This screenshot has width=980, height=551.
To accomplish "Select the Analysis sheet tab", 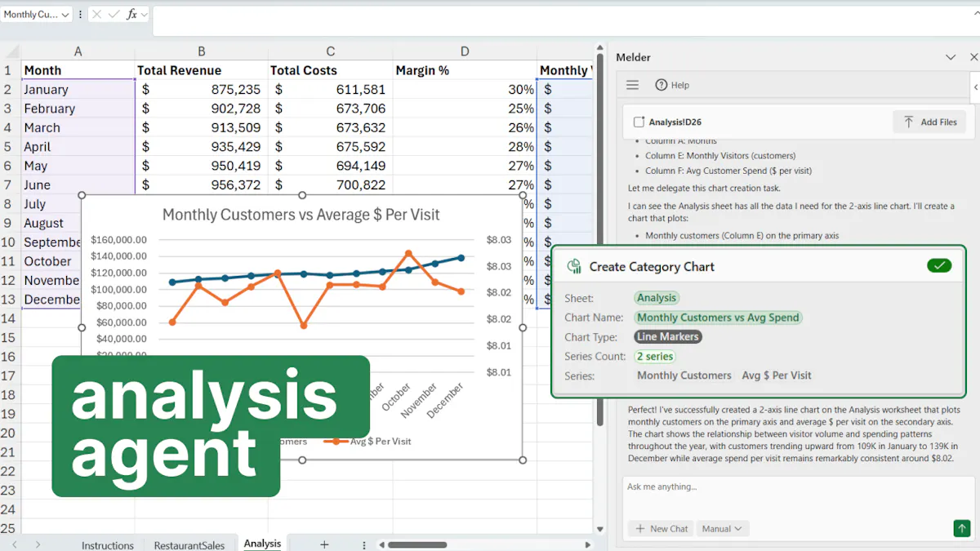I will point(262,543).
